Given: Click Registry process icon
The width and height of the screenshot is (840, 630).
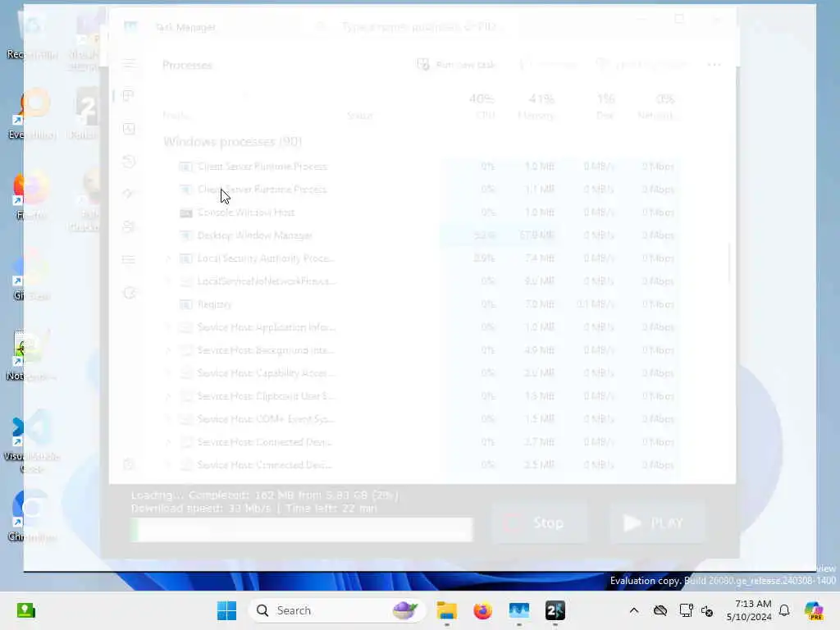Looking at the screenshot, I should tap(186, 304).
